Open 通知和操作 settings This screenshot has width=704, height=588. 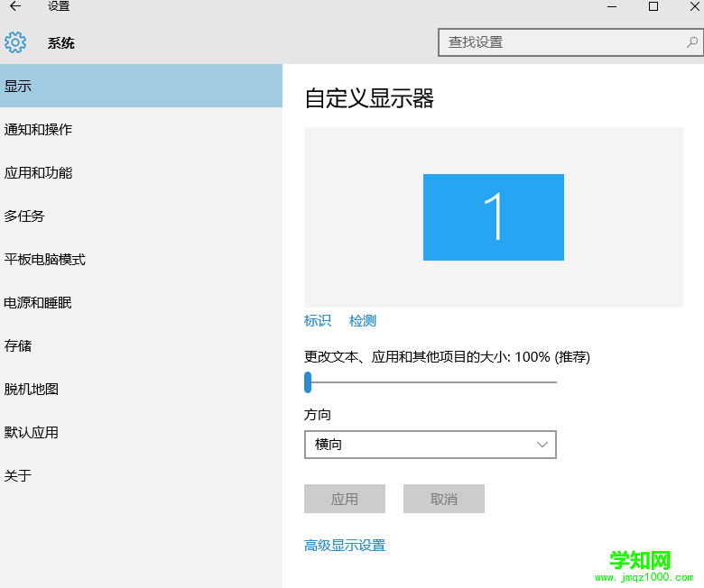click(x=141, y=129)
